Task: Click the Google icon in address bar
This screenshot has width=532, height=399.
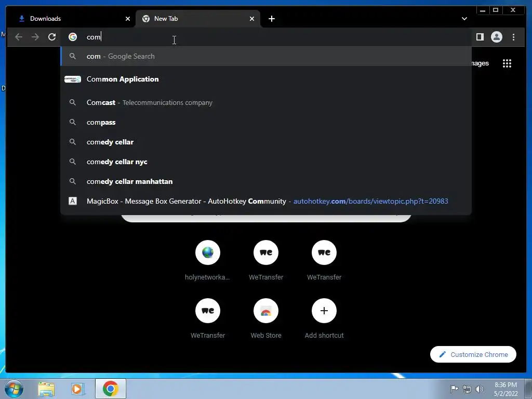Action: [x=73, y=37]
